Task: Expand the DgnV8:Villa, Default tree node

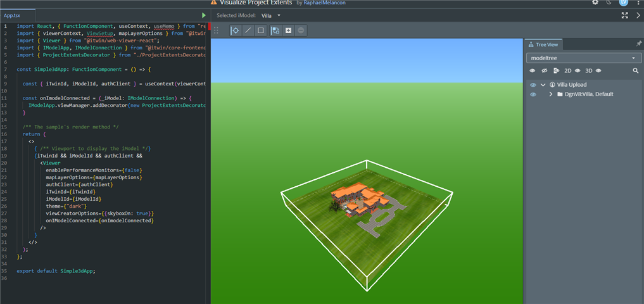Action: [x=551, y=94]
